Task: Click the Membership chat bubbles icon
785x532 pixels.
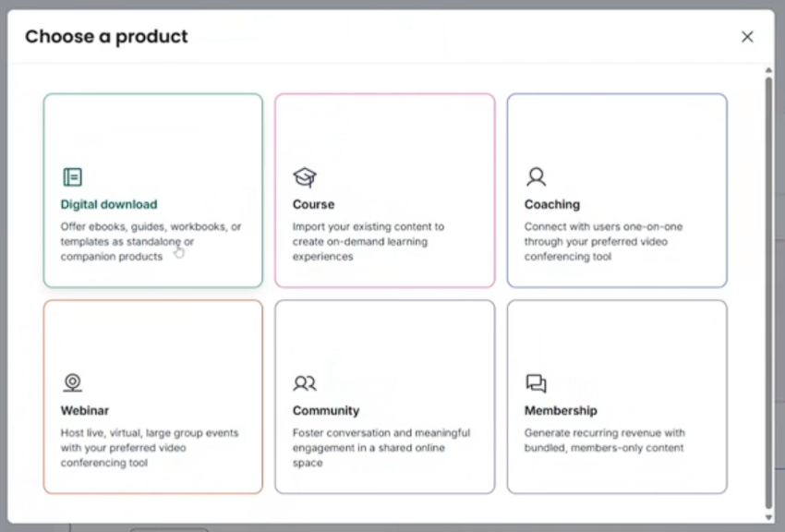Action: 537,383
